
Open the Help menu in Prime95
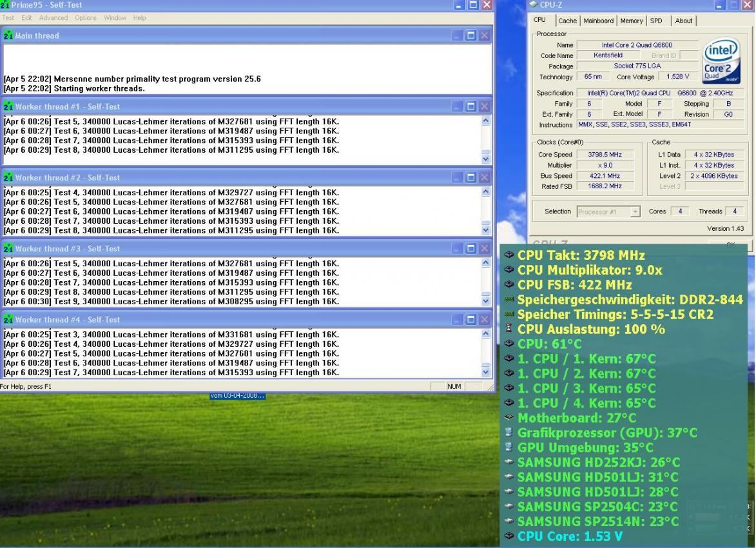click(139, 18)
